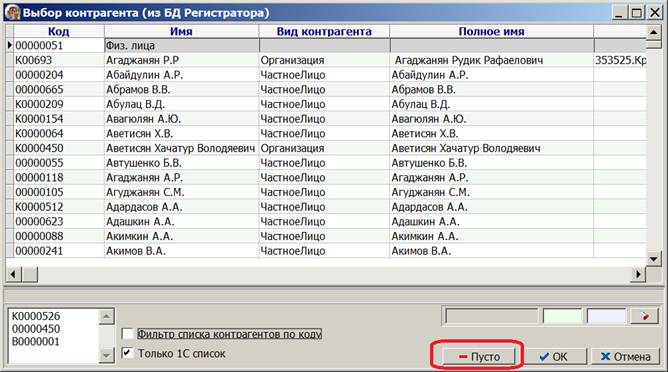Click the red arrow icon button
This screenshot has height=372, width=668.
pyautogui.click(x=644, y=316)
